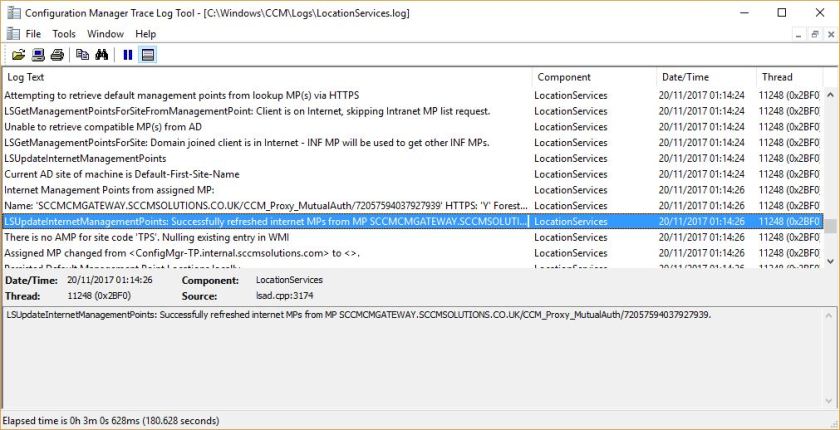Open the File menu
This screenshot has width=840, height=430.
click(x=33, y=34)
